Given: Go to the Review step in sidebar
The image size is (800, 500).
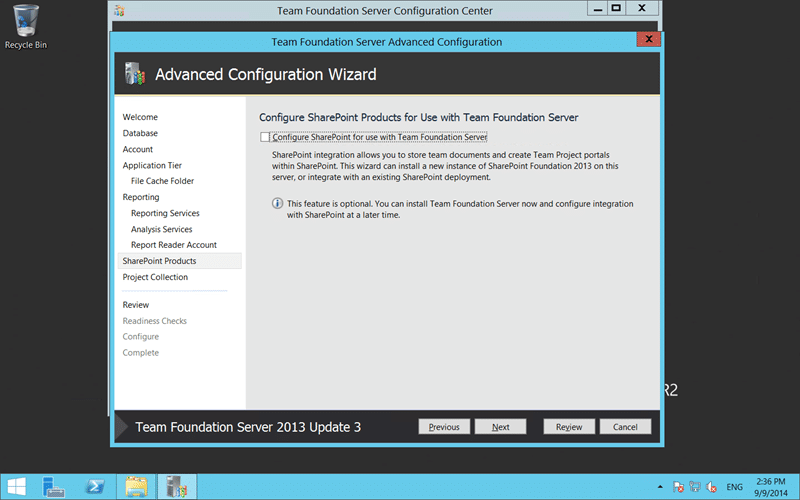Looking at the screenshot, I should (136, 305).
